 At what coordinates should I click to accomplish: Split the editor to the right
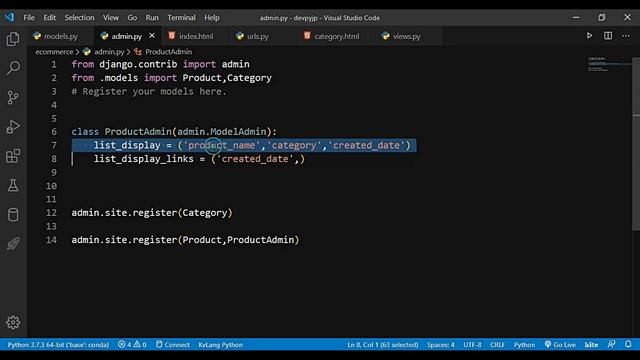[608, 36]
